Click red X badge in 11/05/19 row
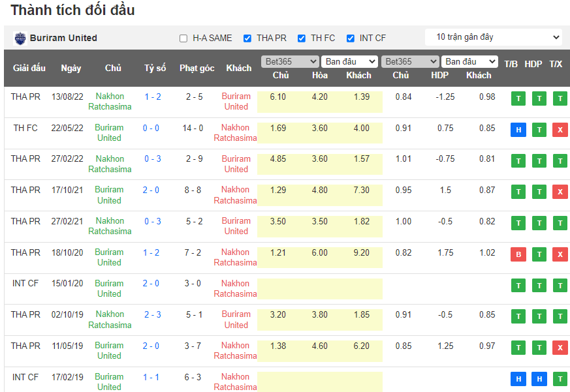The image size is (570, 392). coord(560,348)
